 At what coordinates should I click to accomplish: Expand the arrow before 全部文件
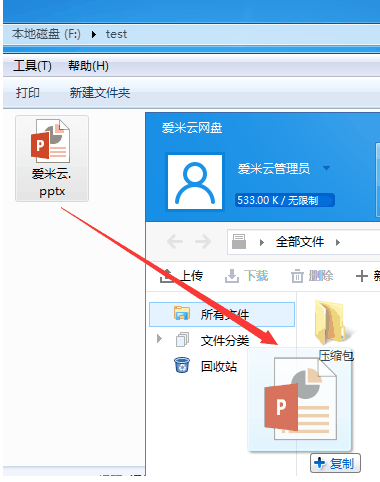click(262, 242)
